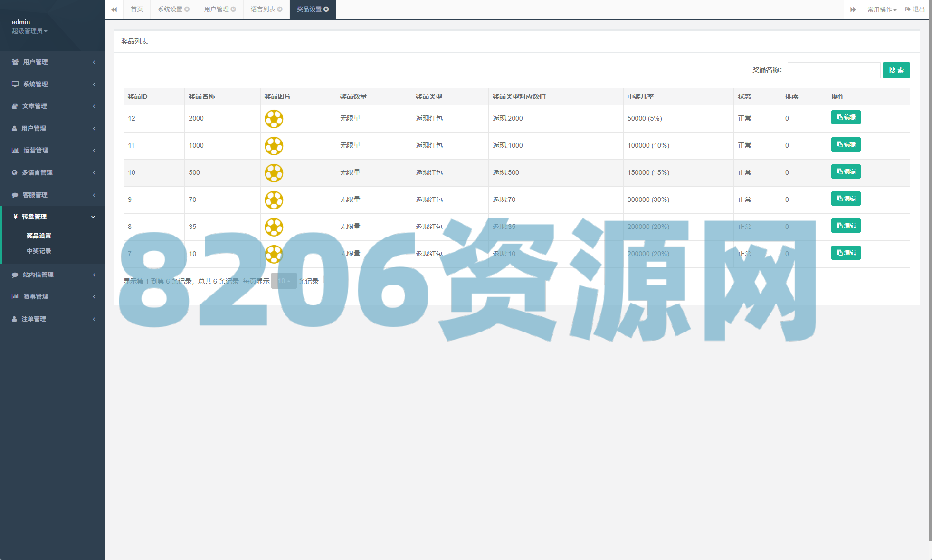Viewport: 932px width, 560px height.
Task: Click the monitor icon beside 系统管理
Action: (x=15, y=84)
